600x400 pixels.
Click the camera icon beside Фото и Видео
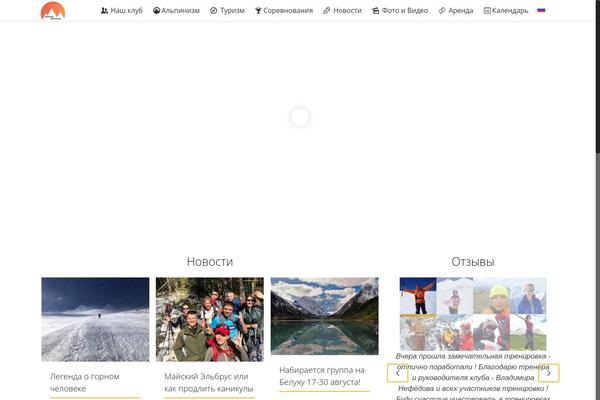pyautogui.click(x=375, y=11)
